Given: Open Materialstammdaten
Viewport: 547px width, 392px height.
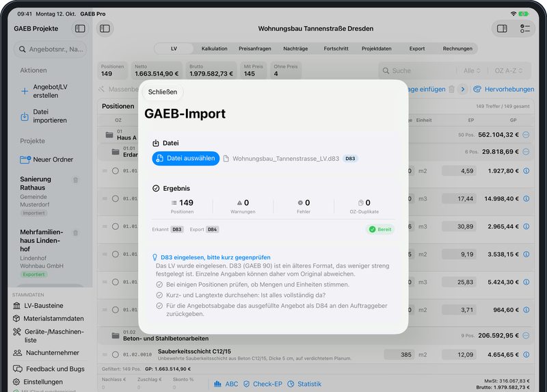Looking at the screenshot, I should click(49, 319).
